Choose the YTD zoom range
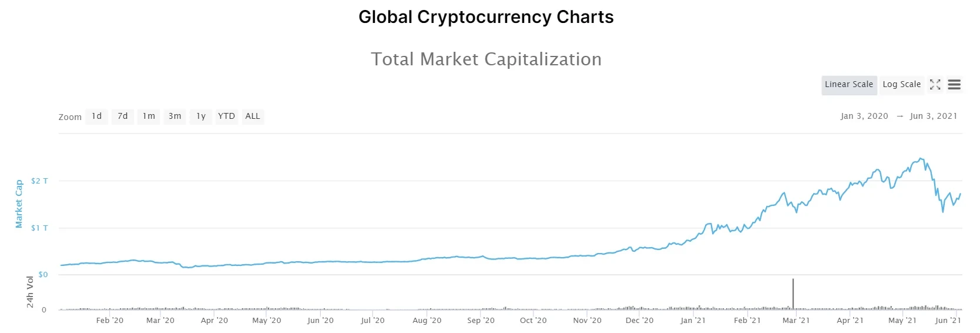The image size is (980, 333). (226, 116)
